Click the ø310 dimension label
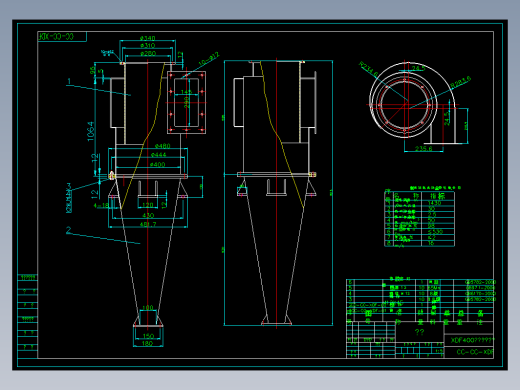Image resolution: width=520 pixels, height=390 pixels. (x=148, y=45)
